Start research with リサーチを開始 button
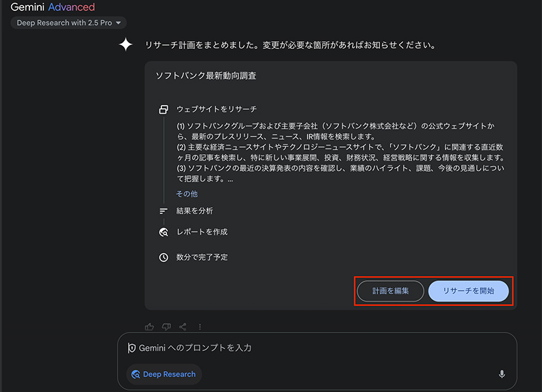 point(468,291)
